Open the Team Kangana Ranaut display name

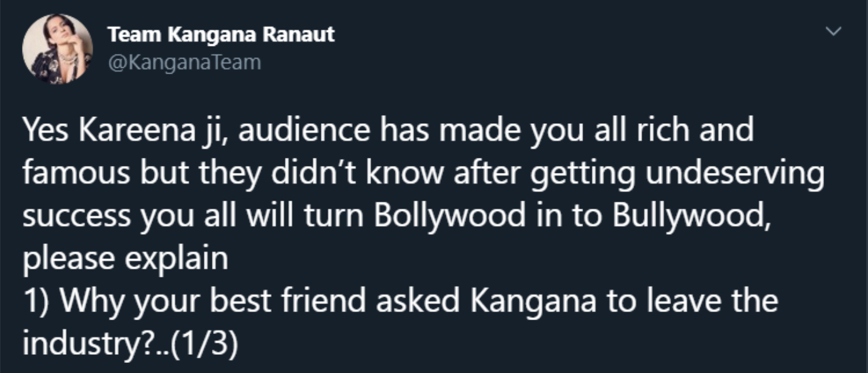coord(221,35)
